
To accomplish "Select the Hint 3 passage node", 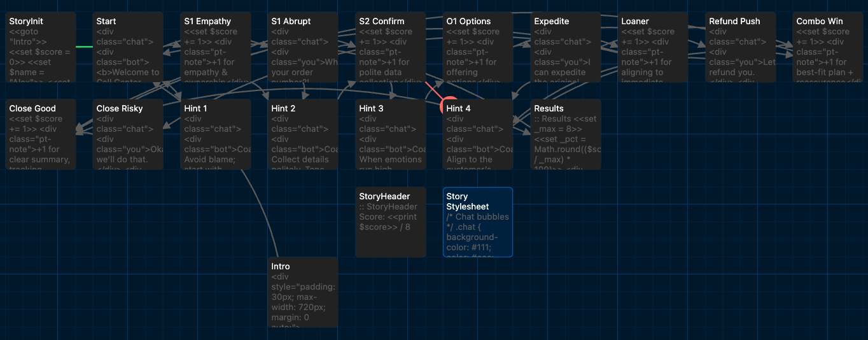I will [x=391, y=134].
